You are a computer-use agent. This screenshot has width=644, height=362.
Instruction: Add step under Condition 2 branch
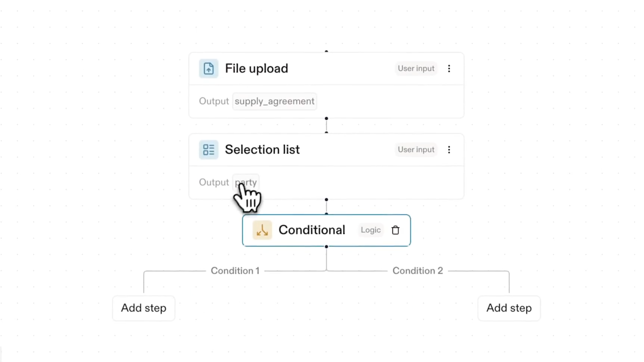(x=509, y=308)
